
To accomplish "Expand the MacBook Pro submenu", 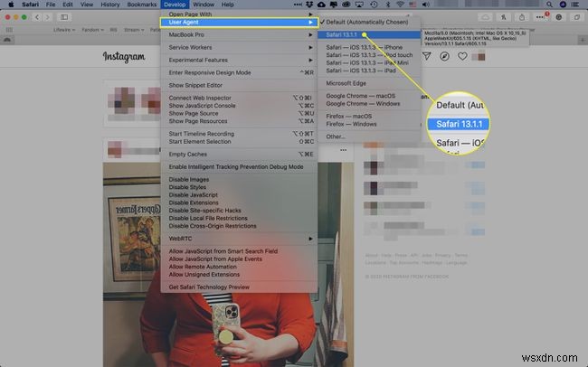I will coord(239,34).
